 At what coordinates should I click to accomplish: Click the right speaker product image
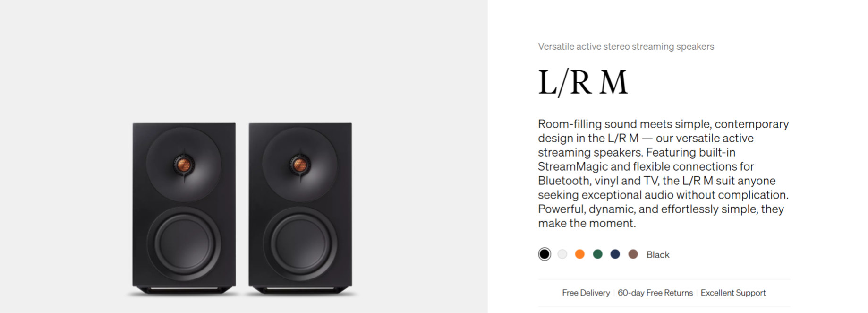coord(300,209)
